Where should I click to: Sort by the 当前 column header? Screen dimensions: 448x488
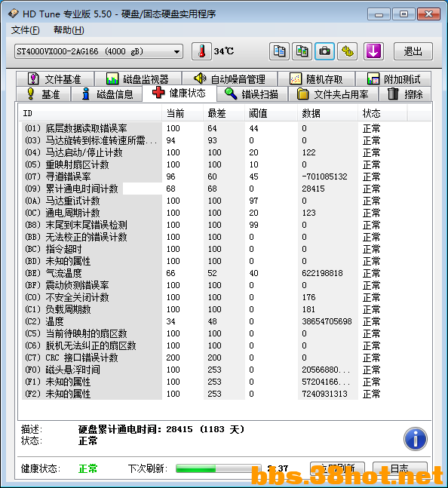[x=183, y=113]
